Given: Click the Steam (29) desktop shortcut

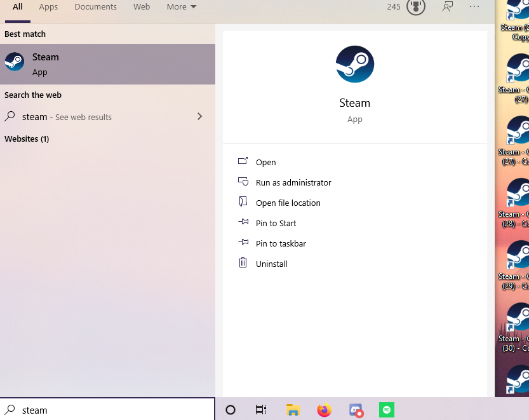Looking at the screenshot, I should [x=515, y=266].
